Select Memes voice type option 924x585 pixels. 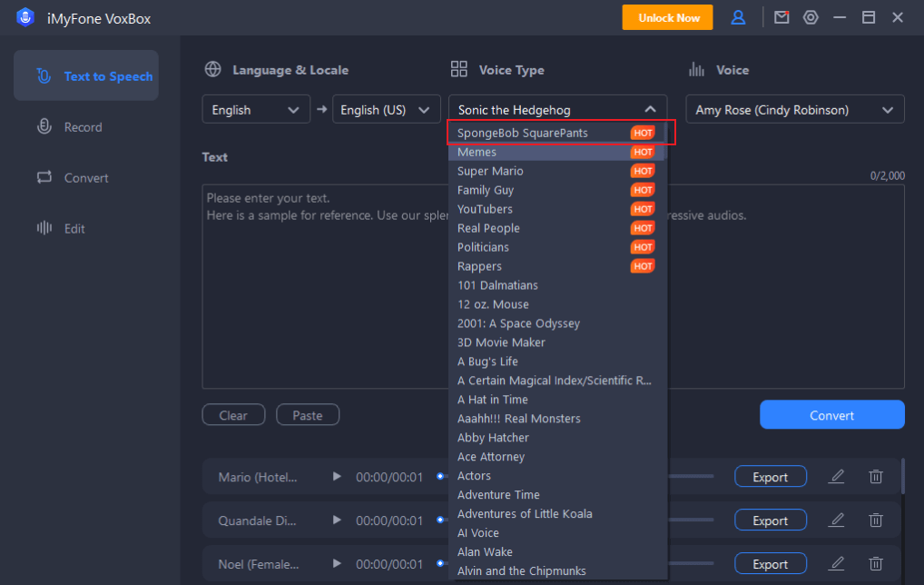pyautogui.click(x=556, y=152)
